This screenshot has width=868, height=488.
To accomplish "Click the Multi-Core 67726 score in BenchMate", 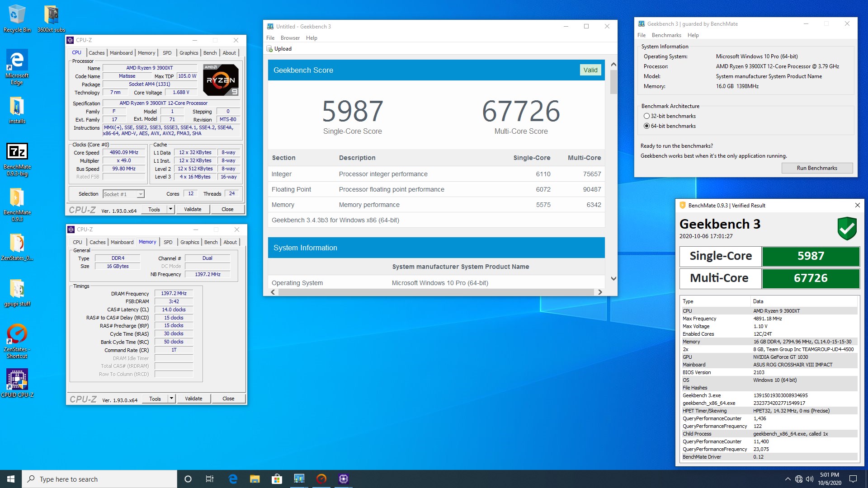I will point(811,278).
